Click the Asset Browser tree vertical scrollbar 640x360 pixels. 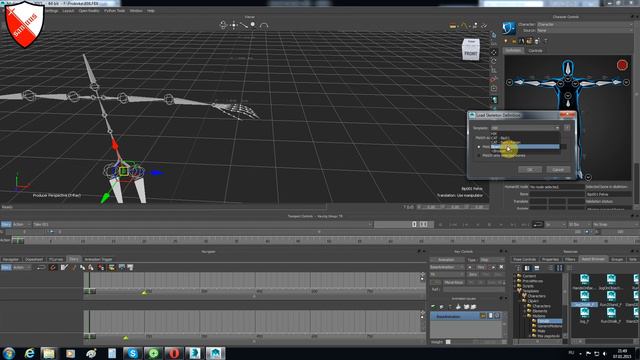point(565,305)
